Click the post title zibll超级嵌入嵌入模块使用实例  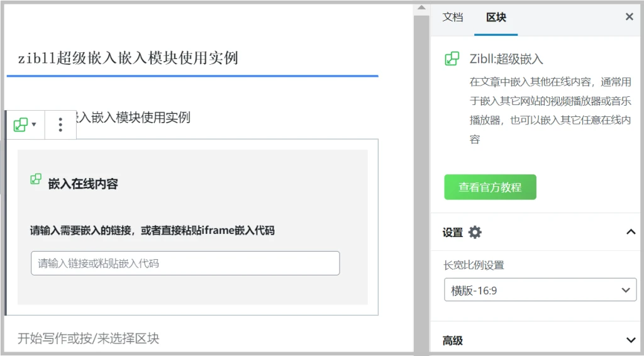coord(128,58)
